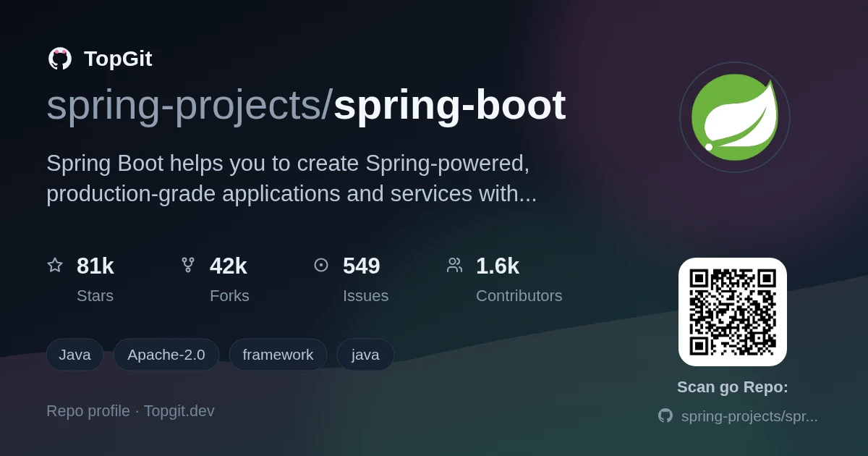
Task: Click the star icon beside 81k
Action: pyautogui.click(x=55, y=265)
